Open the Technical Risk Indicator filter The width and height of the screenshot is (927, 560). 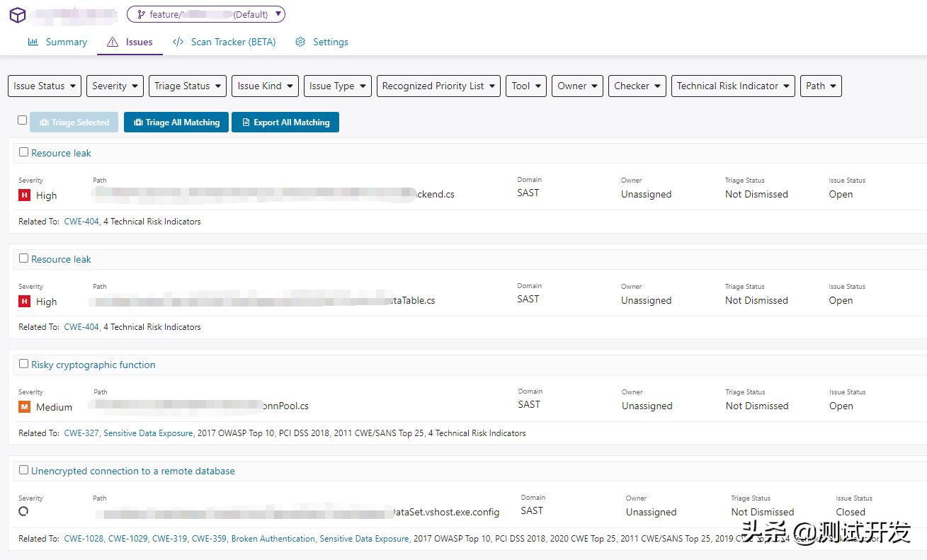(733, 86)
